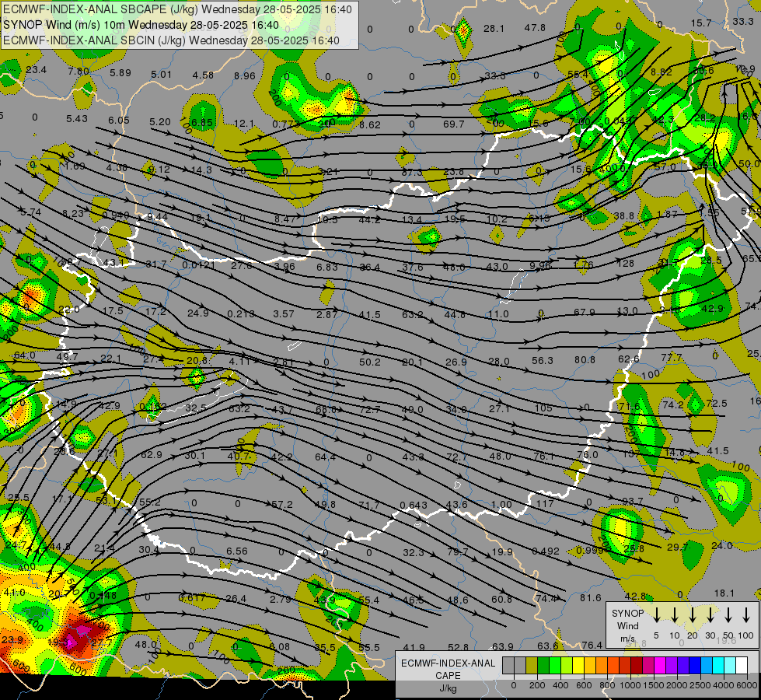761x700 pixels.
Task: Pick the pure yellow CAPE legend swatch
Action: click(578, 665)
